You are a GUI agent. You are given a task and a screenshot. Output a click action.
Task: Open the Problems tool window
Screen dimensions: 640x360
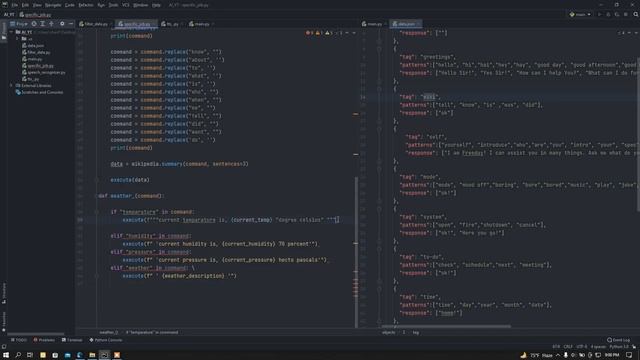(44, 340)
